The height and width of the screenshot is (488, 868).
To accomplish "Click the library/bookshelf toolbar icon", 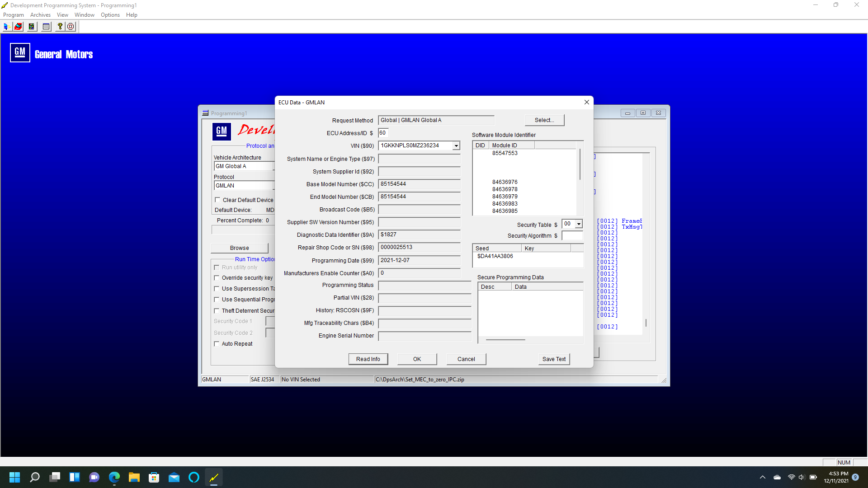I will 31,26.
